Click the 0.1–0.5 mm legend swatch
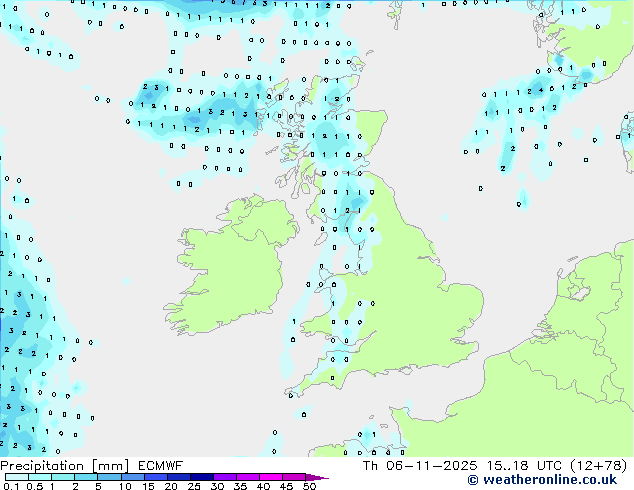 pyautogui.click(x=17, y=477)
